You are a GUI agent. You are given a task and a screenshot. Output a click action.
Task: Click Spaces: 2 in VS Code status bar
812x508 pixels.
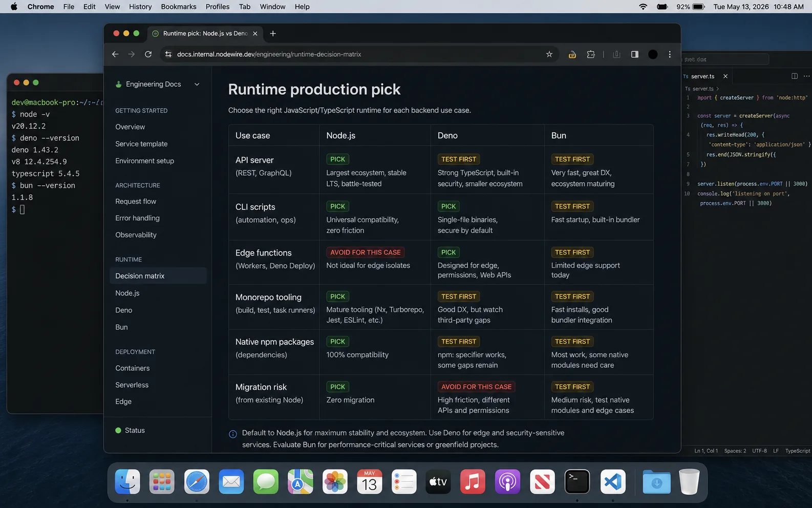[735, 451]
